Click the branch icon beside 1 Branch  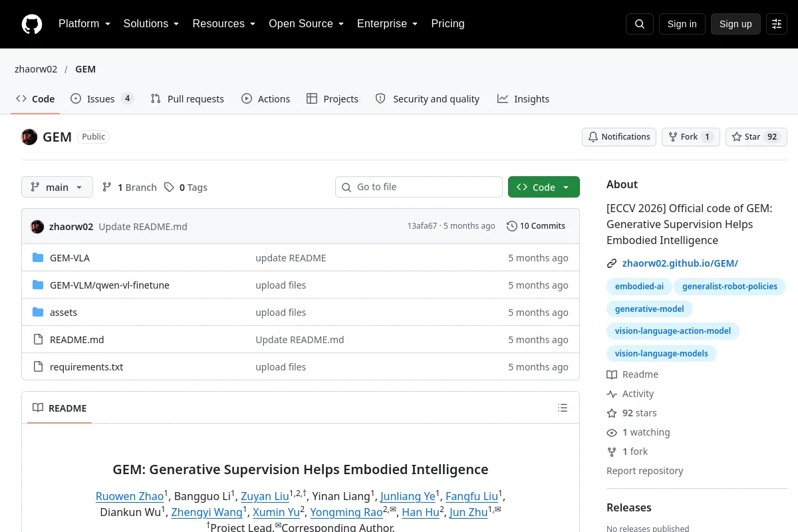pos(107,188)
